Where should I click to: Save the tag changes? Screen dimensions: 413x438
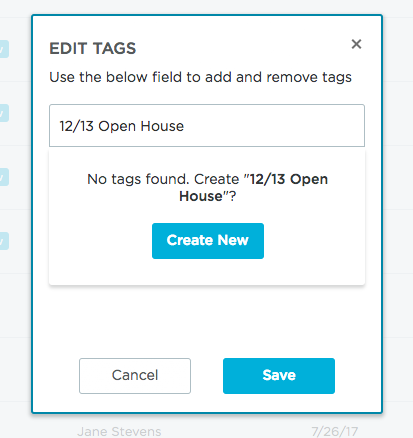[x=279, y=376]
